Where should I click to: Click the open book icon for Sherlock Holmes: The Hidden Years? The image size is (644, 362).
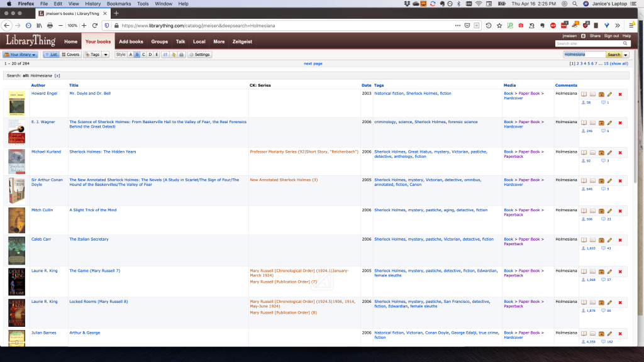pyautogui.click(x=584, y=153)
